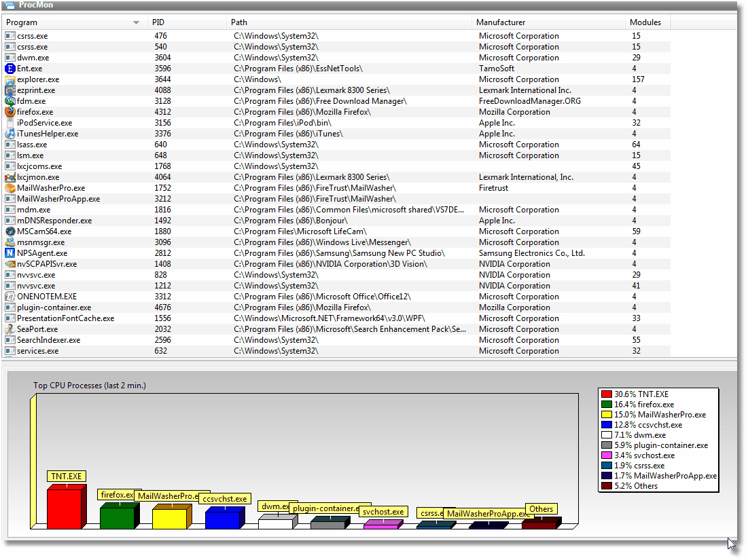Click the EssNetTools path cell
The image size is (748, 560).
point(298,69)
